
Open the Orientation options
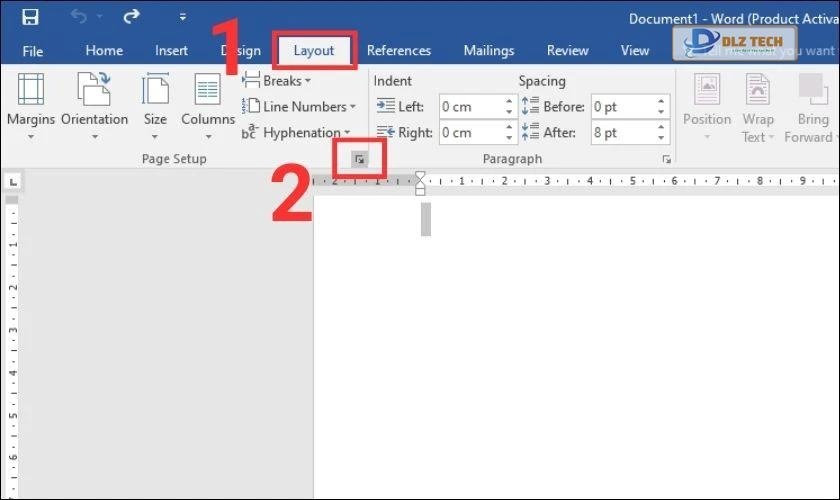point(94,105)
